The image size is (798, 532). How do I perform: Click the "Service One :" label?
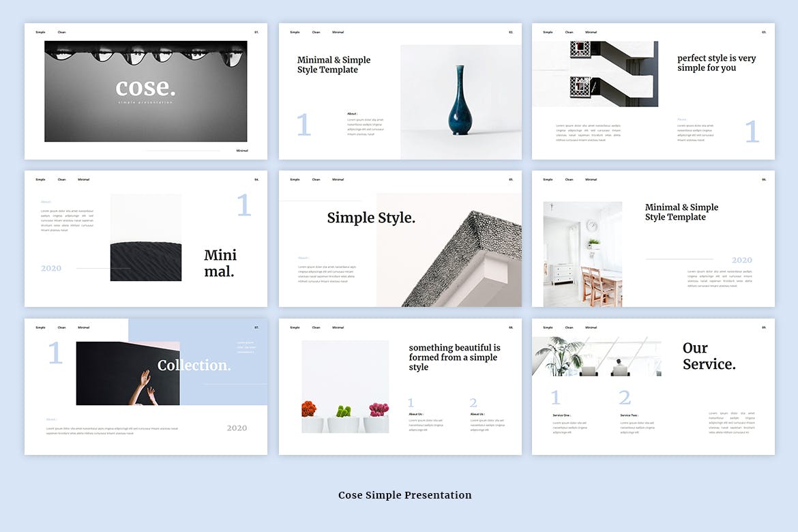[562, 415]
